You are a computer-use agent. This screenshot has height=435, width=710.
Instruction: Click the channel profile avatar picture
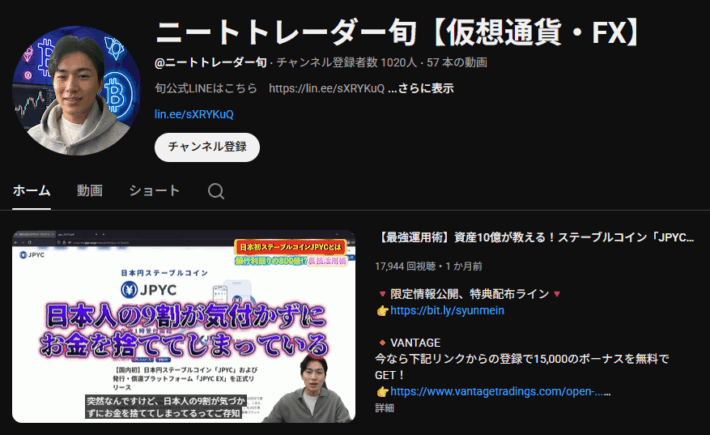(x=76, y=91)
